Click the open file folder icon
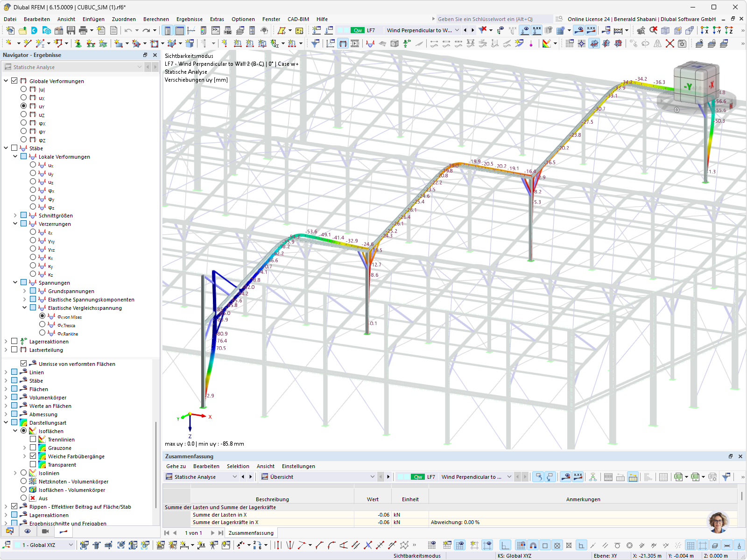Image resolution: width=747 pixels, height=560 pixels. click(22, 30)
